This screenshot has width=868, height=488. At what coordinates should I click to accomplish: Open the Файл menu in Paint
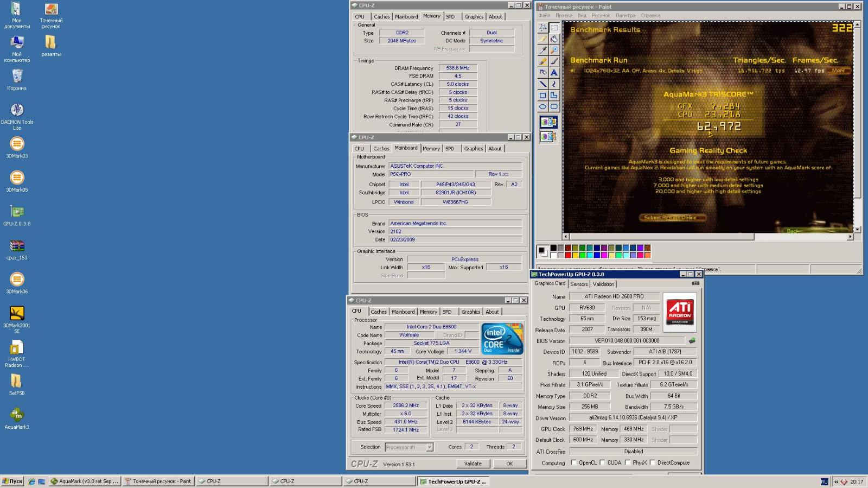(x=544, y=15)
